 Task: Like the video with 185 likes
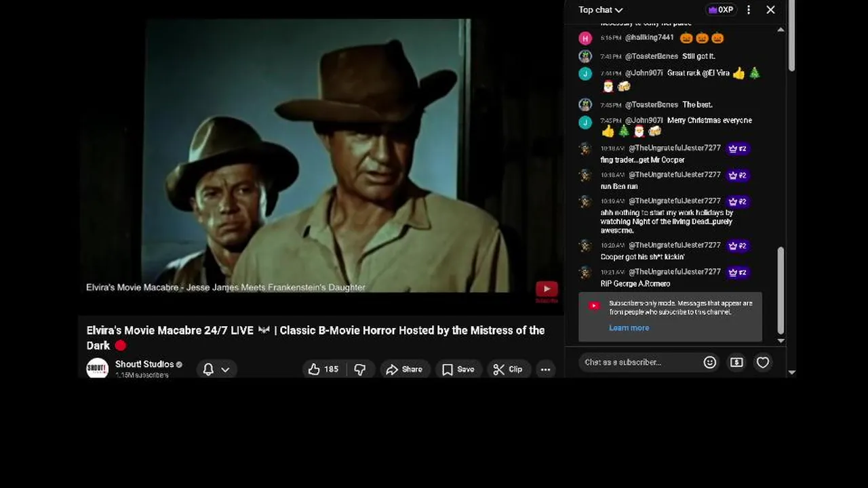[323, 369]
